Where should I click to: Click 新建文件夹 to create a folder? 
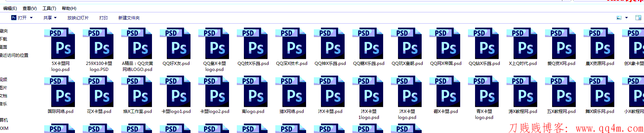tap(129, 18)
